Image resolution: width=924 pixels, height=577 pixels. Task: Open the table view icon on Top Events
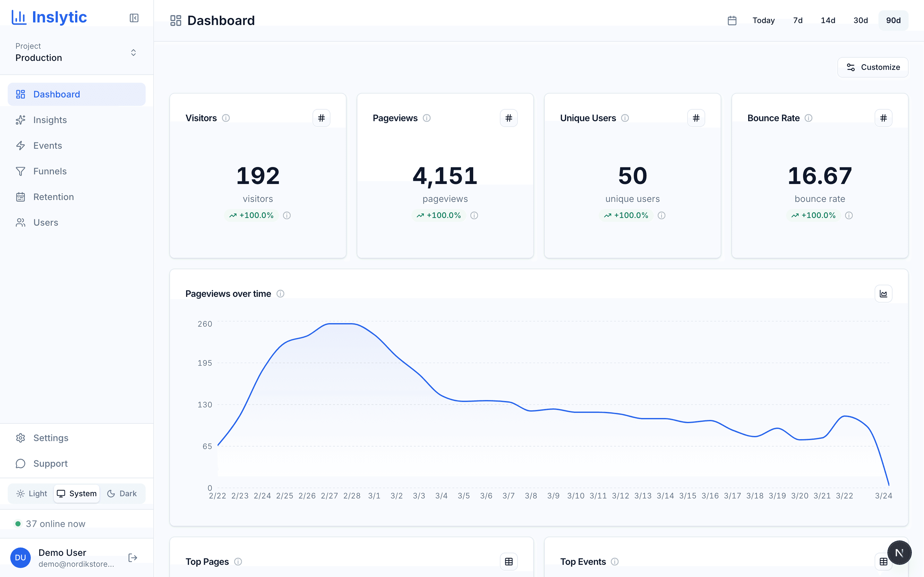pos(884,561)
